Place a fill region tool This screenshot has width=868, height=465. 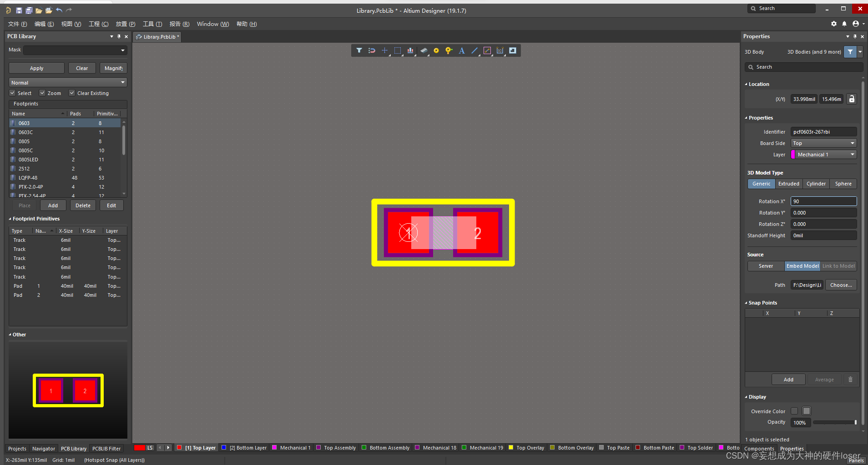(513, 50)
